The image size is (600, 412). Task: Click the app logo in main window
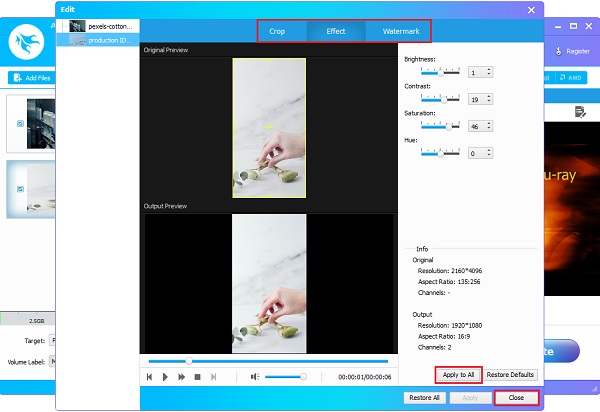[x=26, y=42]
